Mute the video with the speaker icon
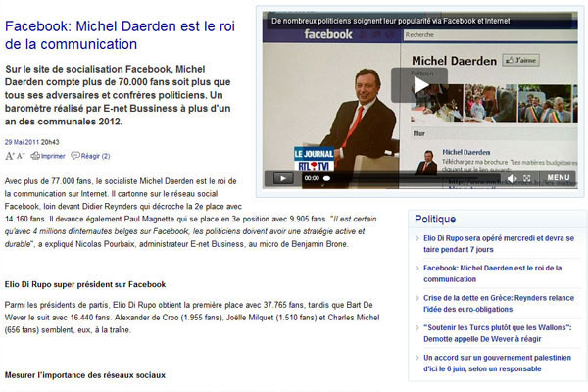588x392 pixels. click(512, 178)
